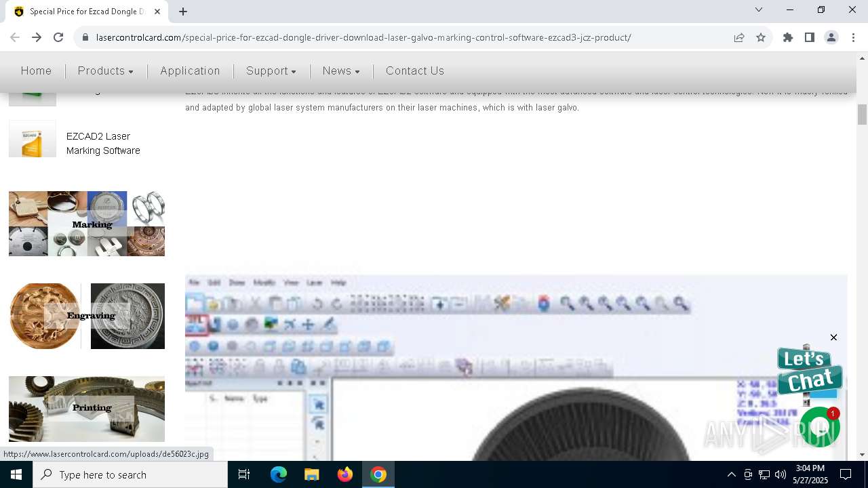Screen dimensions: 868x488
Task: Open the green chat bubble widget
Action: pos(820,427)
